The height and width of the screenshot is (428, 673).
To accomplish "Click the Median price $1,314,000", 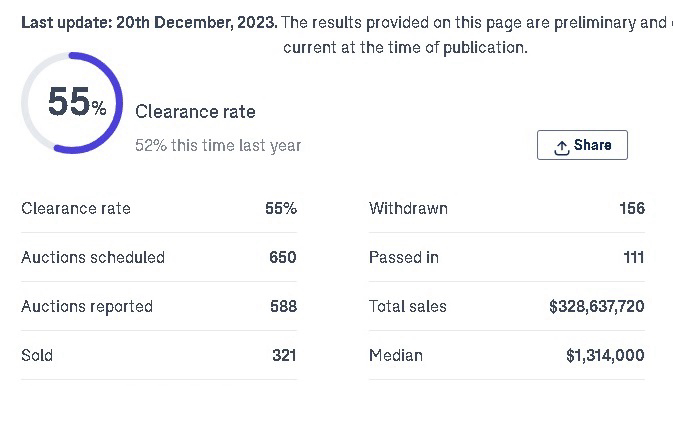I will point(605,355).
